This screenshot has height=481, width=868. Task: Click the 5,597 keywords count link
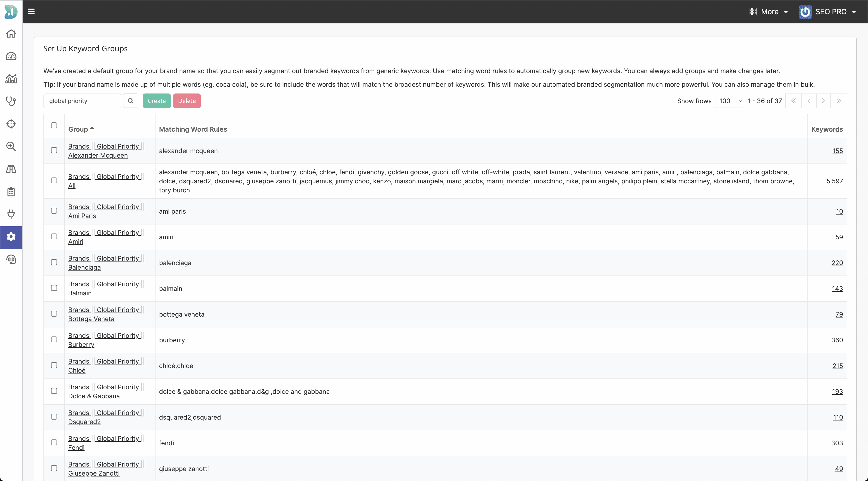coord(834,181)
